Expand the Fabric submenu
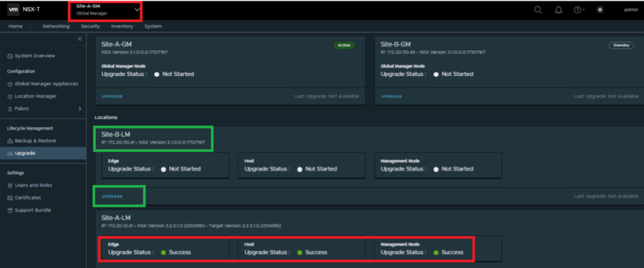The width and height of the screenshot is (644, 268). coord(79,109)
